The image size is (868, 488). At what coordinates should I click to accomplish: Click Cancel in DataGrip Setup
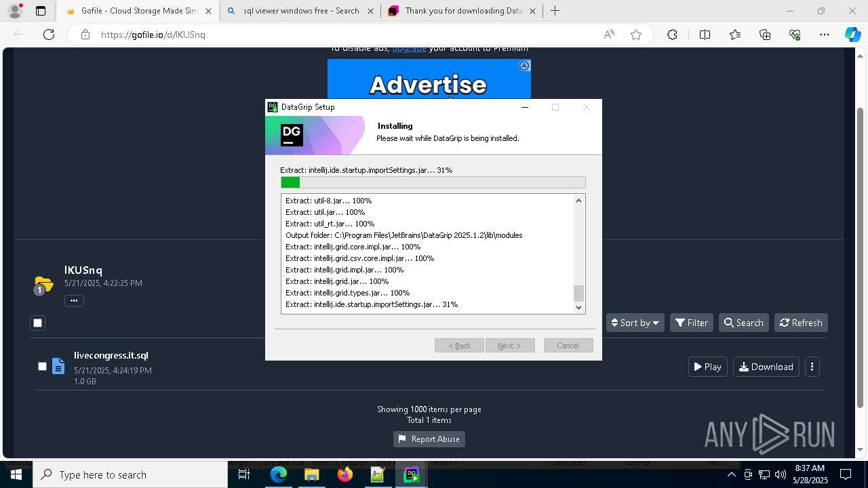coord(568,346)
